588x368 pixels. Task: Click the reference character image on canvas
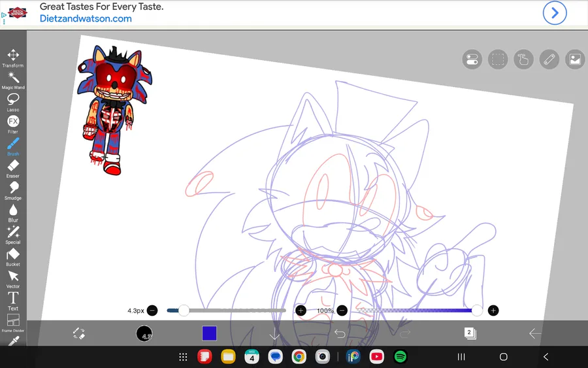click(115, 110)
